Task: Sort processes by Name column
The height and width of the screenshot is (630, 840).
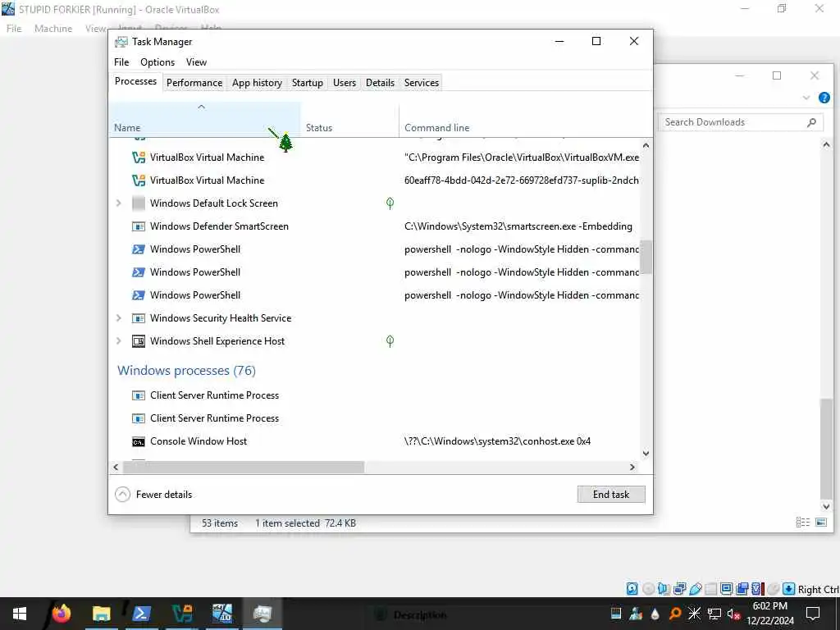Action: click(x=204, y=119)
